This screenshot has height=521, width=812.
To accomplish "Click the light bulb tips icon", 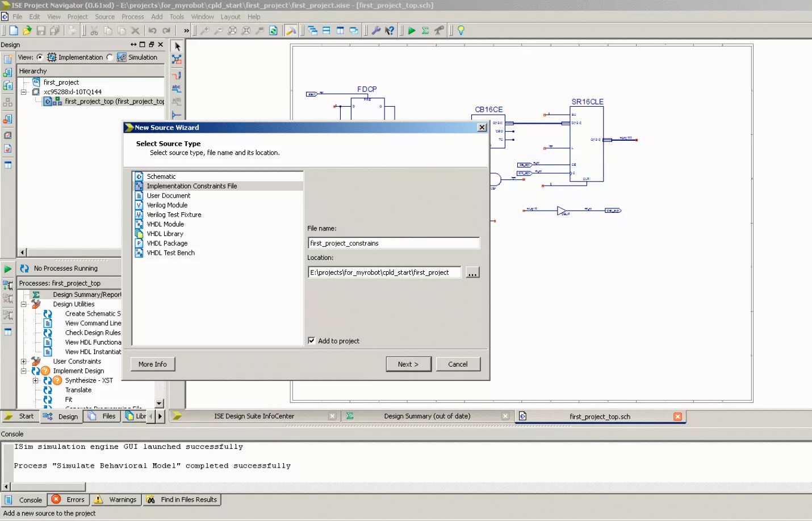I will [461, 31].
